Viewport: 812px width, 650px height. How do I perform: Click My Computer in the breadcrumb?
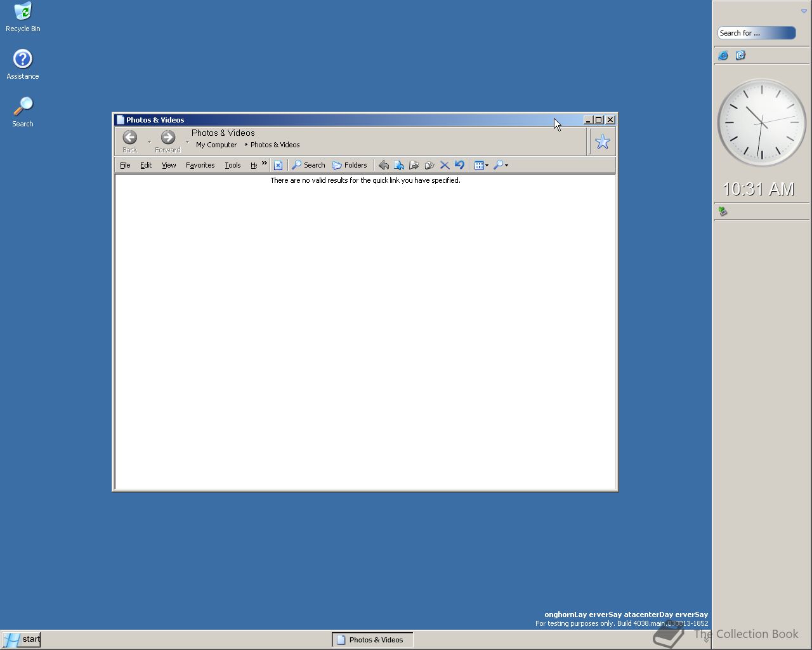coord(216,145)
